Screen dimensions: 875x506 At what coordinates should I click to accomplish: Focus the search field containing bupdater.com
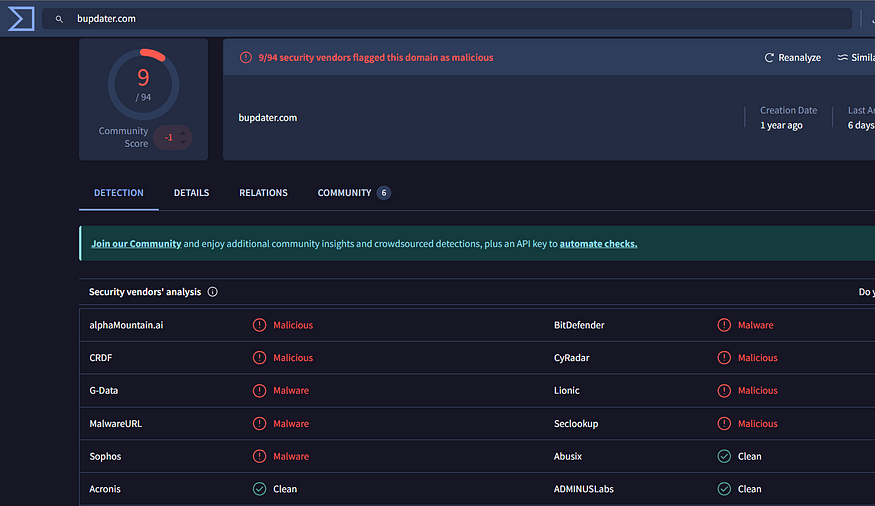coord(446,18)
